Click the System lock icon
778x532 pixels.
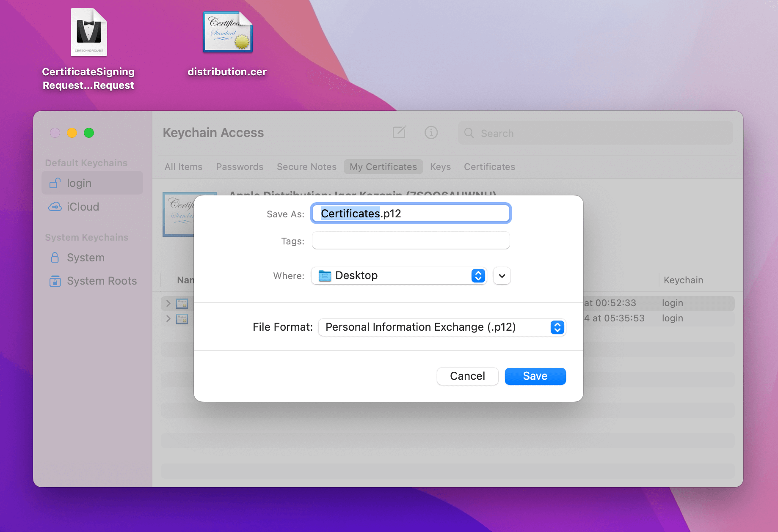click(55, 257)
